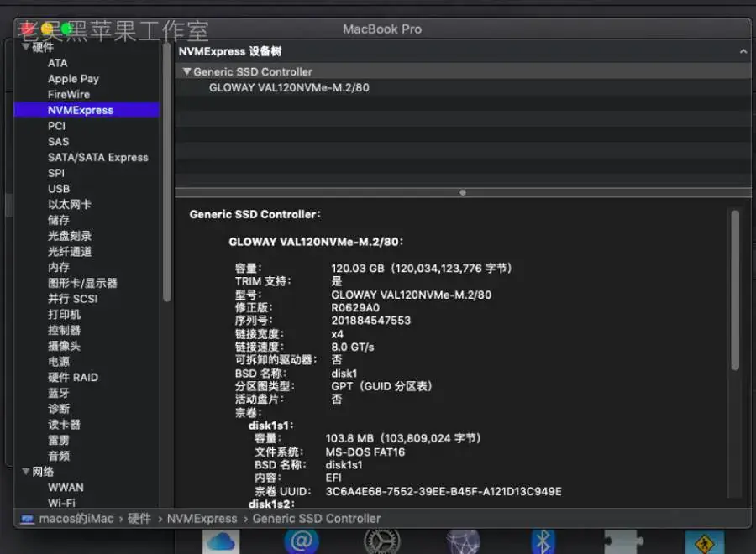The width and height of the screenshot is (756, 554).
Task: Open SATA/SATA Express in sidebar
Action: coord(98,158)
